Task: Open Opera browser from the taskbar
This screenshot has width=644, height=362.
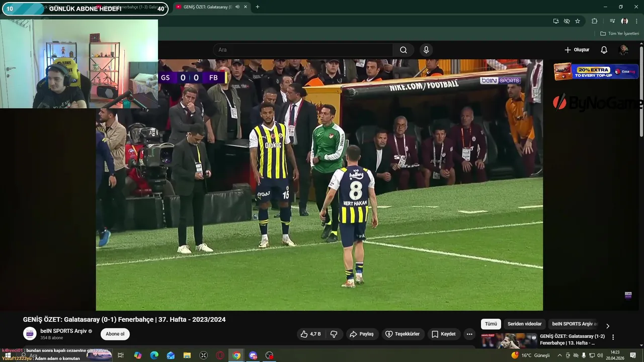Action: pyautogui.click(x=220, y=355)
